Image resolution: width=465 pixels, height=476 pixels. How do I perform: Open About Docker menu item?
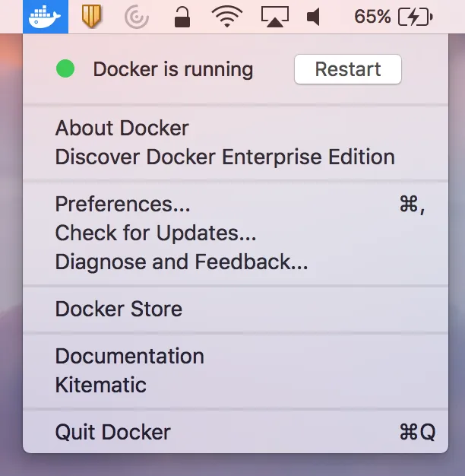[x=236, y=128]
